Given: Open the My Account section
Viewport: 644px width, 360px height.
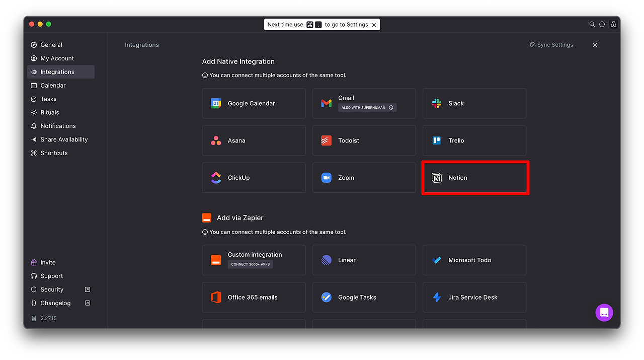Looking at the screenshot, I should pos(60,58).
